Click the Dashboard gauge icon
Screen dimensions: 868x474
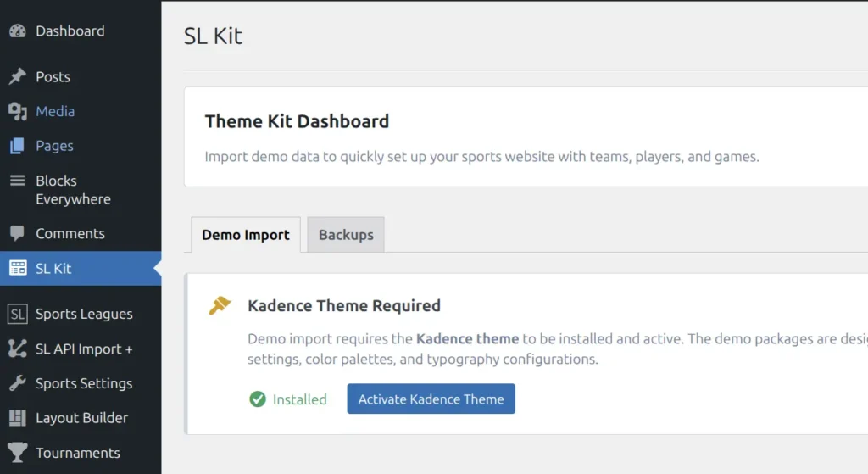click(18, 31)
